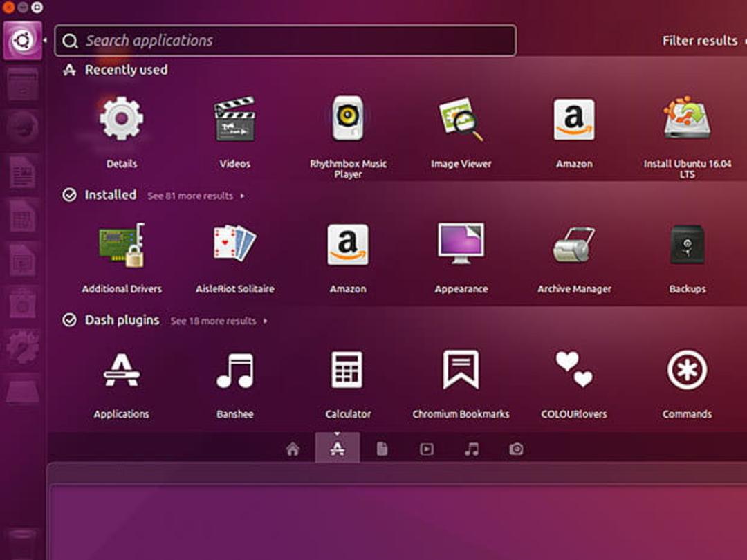Open LibreOffice Impress in the launcher
The width and height of the screenshot is (747, 560).
coord(22,259)
